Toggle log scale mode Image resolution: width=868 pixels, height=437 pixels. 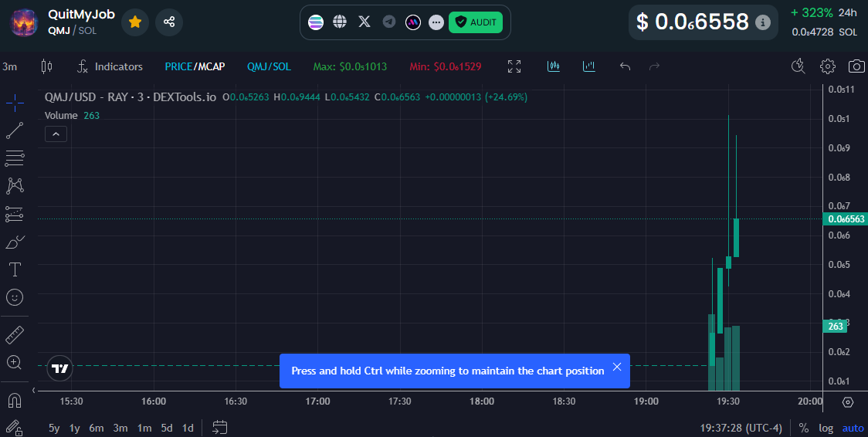(x=826, y=429)
